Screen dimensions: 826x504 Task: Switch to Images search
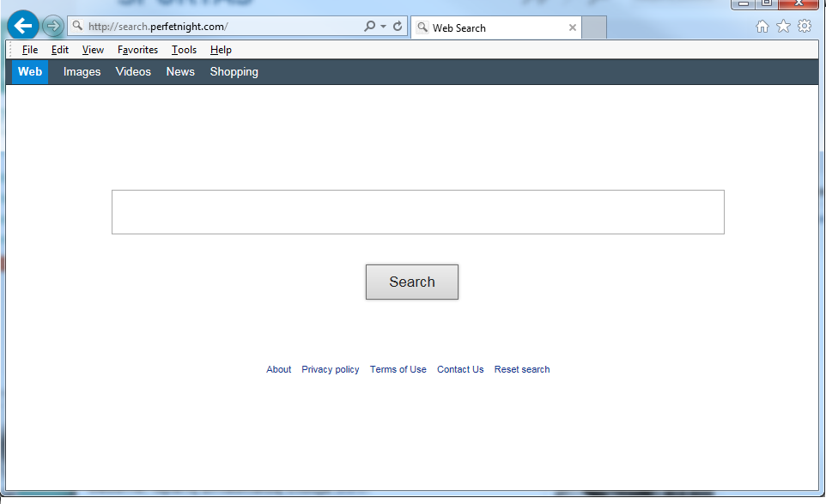[x=82, y=71]
